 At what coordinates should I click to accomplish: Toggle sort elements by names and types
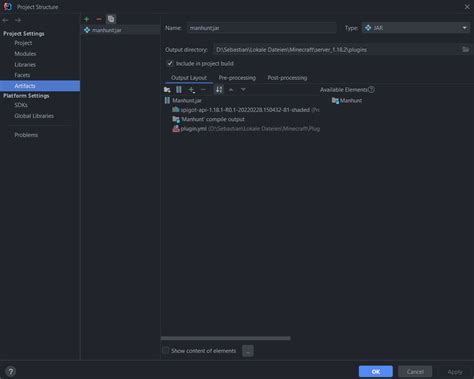point(219,90)
